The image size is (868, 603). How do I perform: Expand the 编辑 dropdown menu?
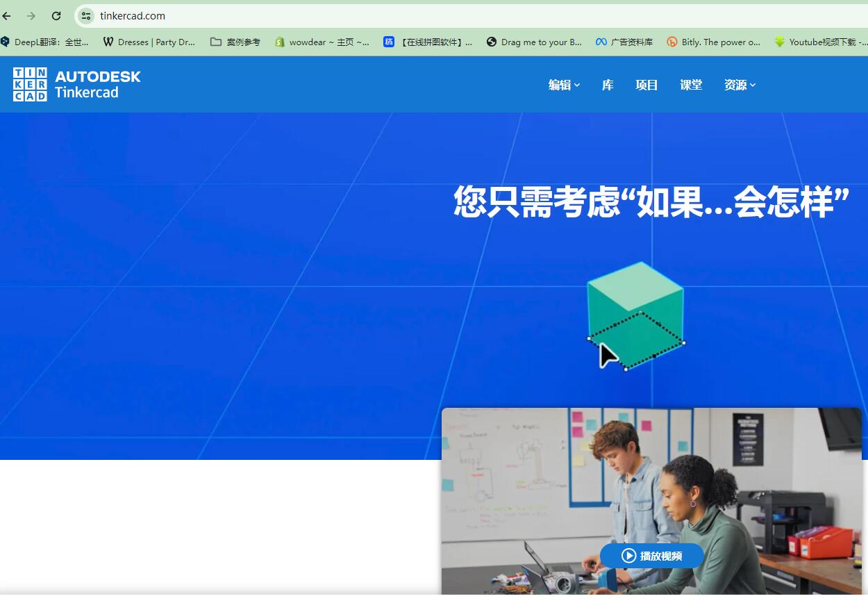(563, 85)
